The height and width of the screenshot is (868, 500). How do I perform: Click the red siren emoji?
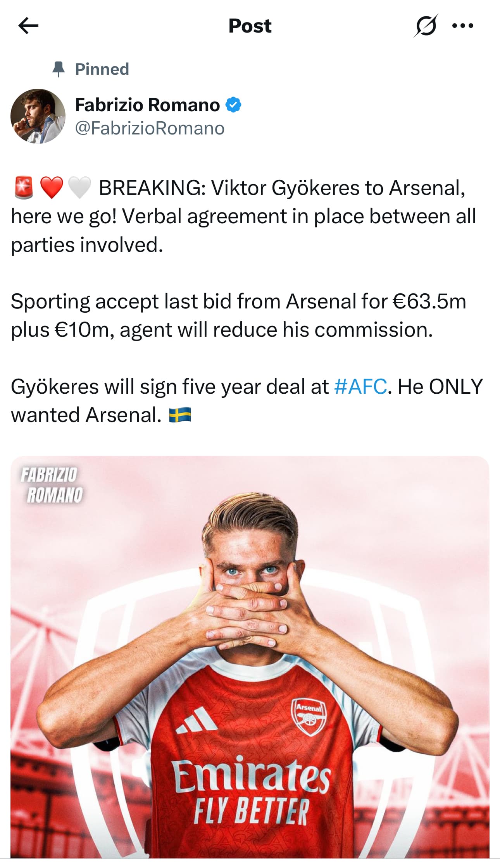tap(24, 188)
